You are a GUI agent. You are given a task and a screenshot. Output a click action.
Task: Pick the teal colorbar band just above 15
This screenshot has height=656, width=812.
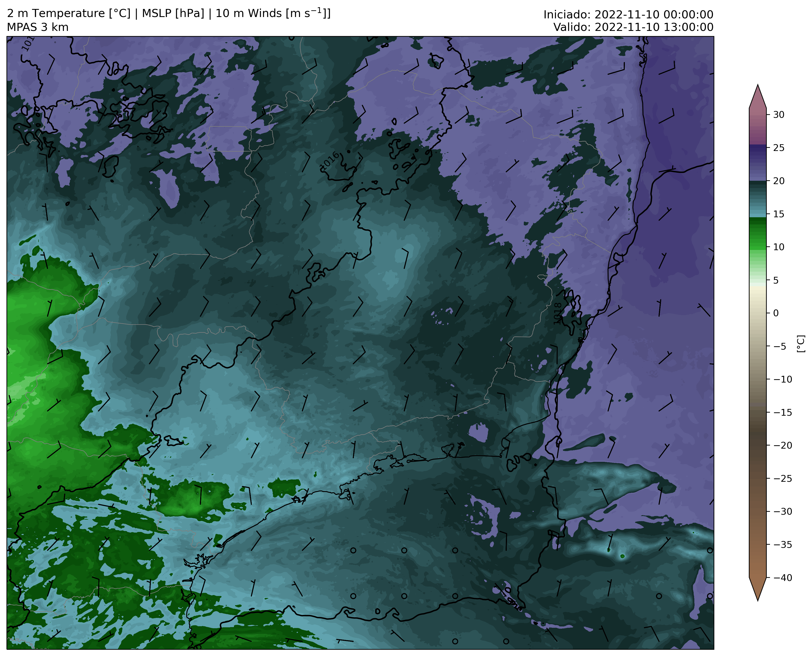(758, 212)
